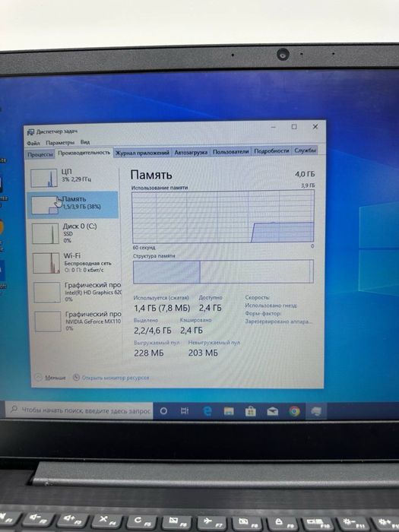Open the Параметры menu

[60, 143]
